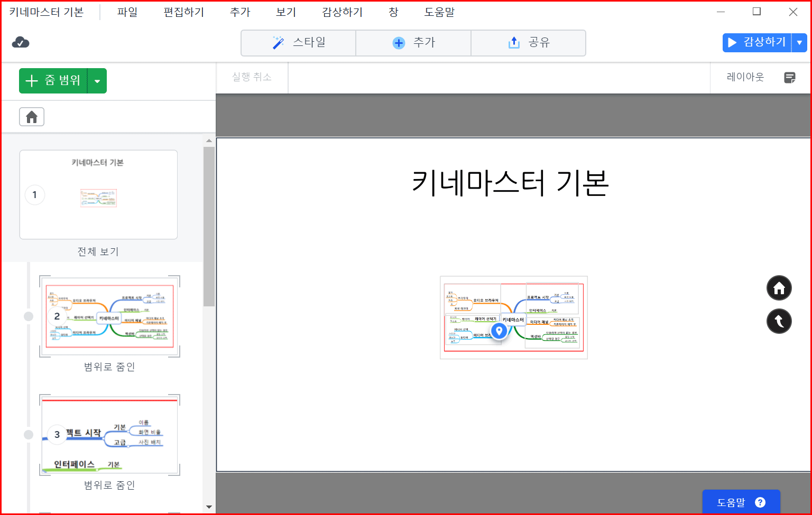This screenshot has width=812, height=515.
Task: Open the 감상하기 menu in menu bar
Action: pos(343,12)
